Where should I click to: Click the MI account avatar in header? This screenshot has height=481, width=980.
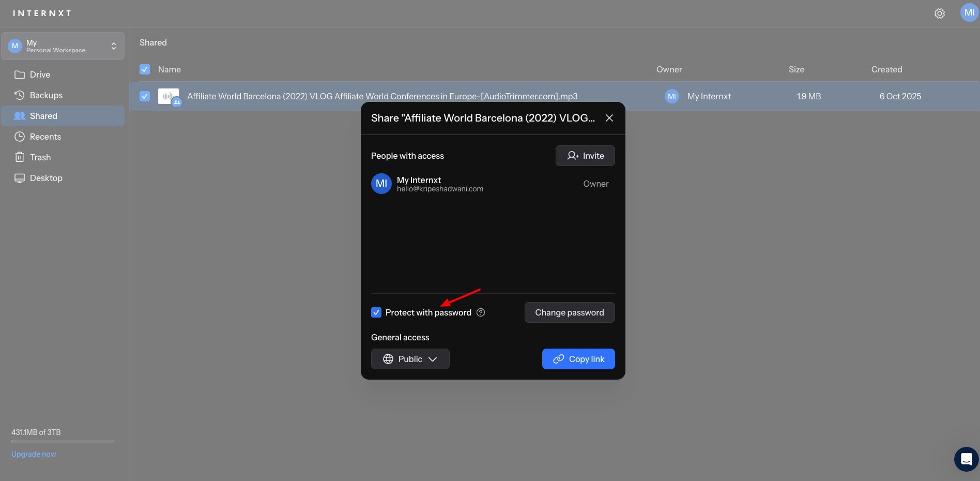click(x=969, y=13)
